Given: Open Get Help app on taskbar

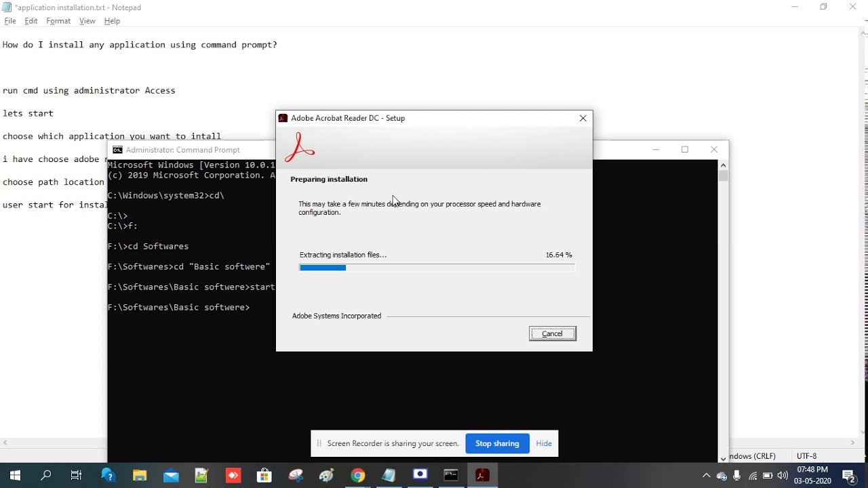Looking at the screenshot, I should [108, 475].
